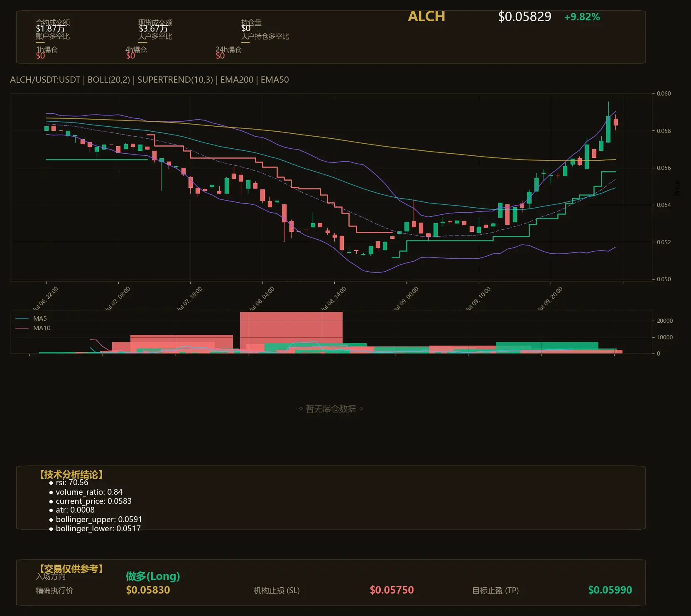Click the ALCH ticker title

pyautogui.click(x=426, y=17)
